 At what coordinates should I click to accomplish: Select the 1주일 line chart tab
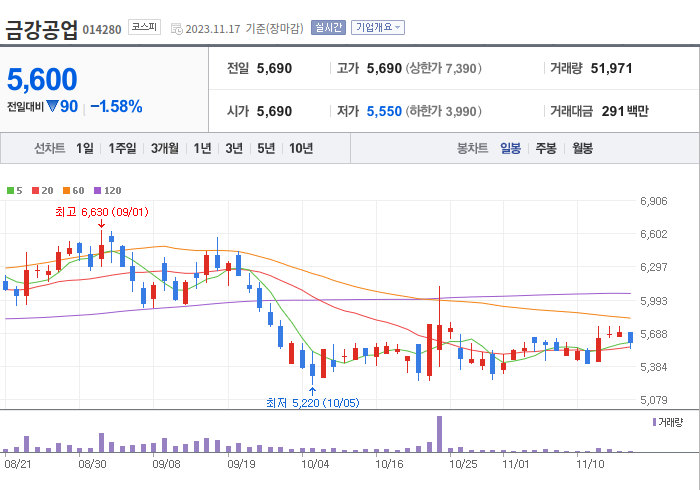[122, 148]
